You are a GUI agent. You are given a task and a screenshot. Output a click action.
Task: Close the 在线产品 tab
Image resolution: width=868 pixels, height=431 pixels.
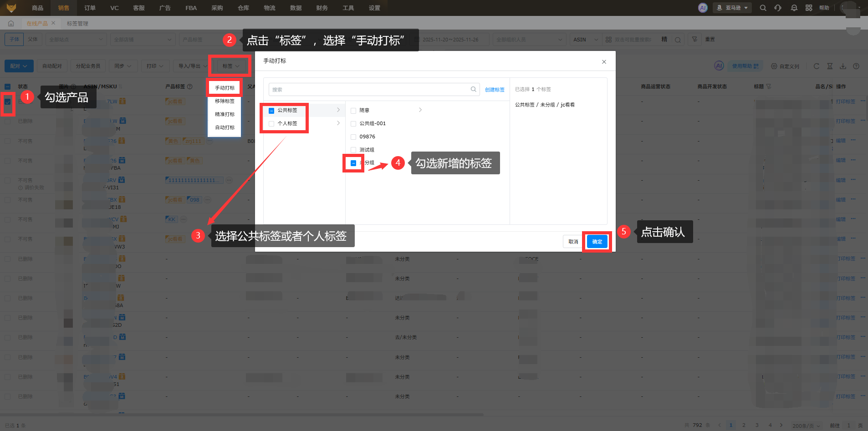[x=53, y=23]
